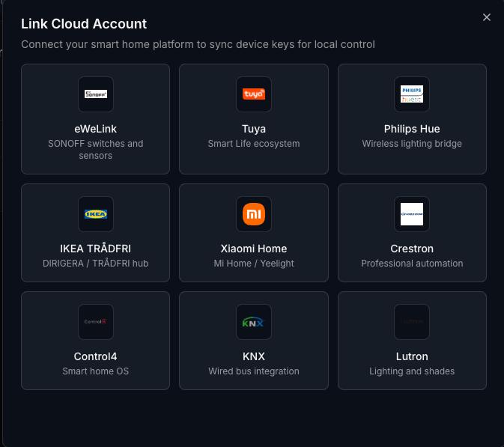
Task: Click the Tuya logo icon
Action: tap(254, 94)
